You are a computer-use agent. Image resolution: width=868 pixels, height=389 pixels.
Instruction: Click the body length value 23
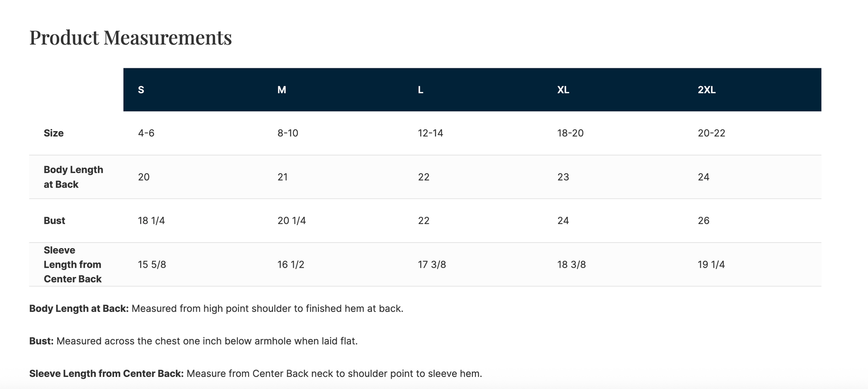pyautogui.click(x=563, y=177)
